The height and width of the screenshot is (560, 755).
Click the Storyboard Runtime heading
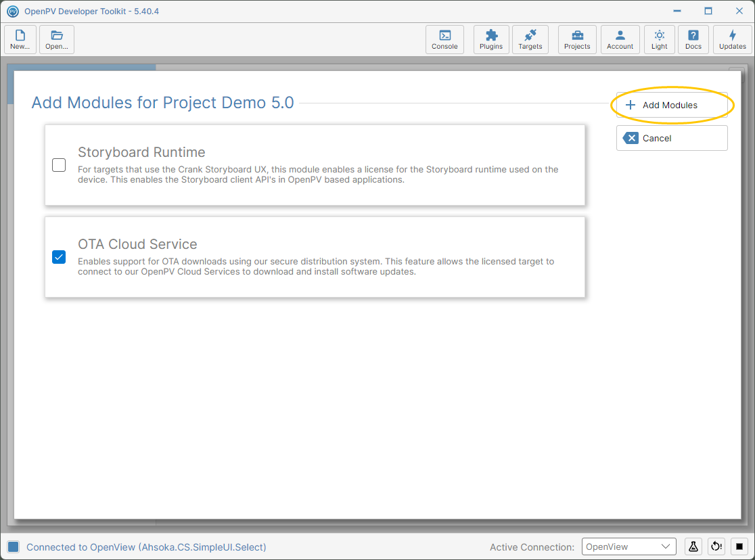coord(141,152)
